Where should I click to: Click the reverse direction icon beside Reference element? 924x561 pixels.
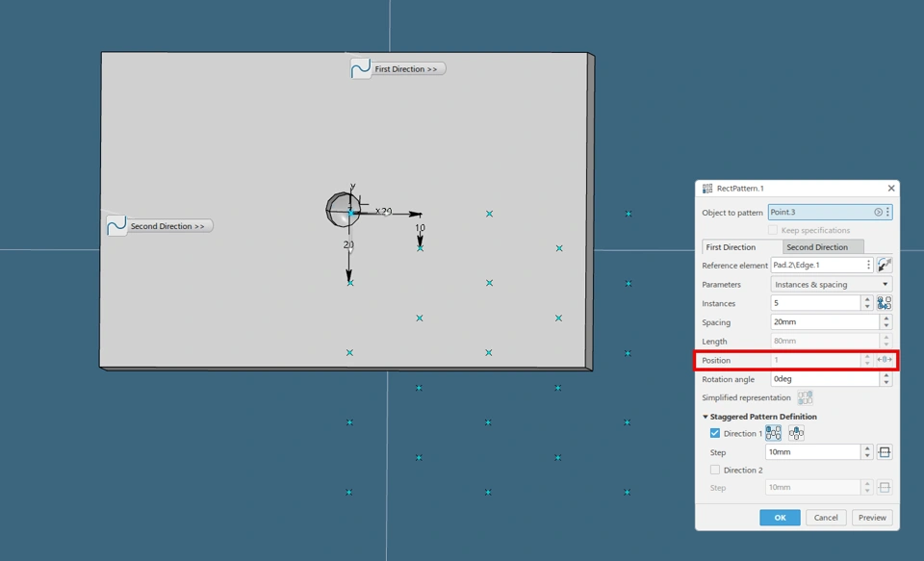(x=885, y=265)
